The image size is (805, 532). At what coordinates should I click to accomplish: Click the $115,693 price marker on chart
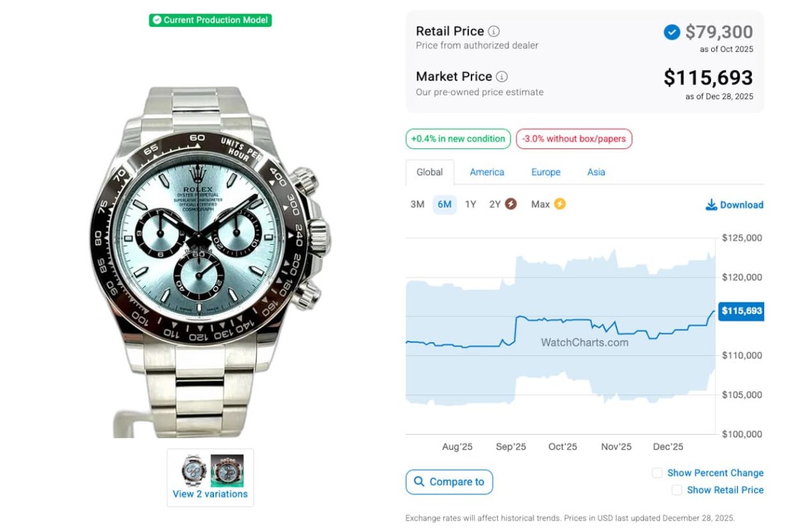[741, 311]
